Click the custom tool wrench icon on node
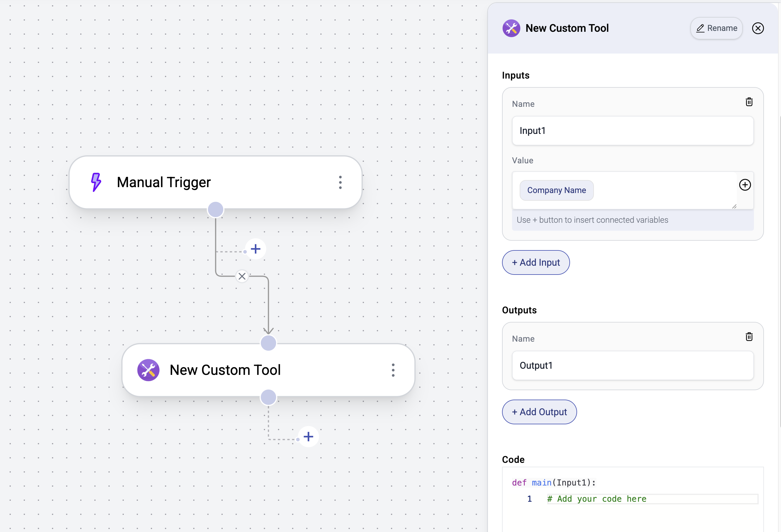The height and width of the screenshot is (532, 781). tap(148, 370)
